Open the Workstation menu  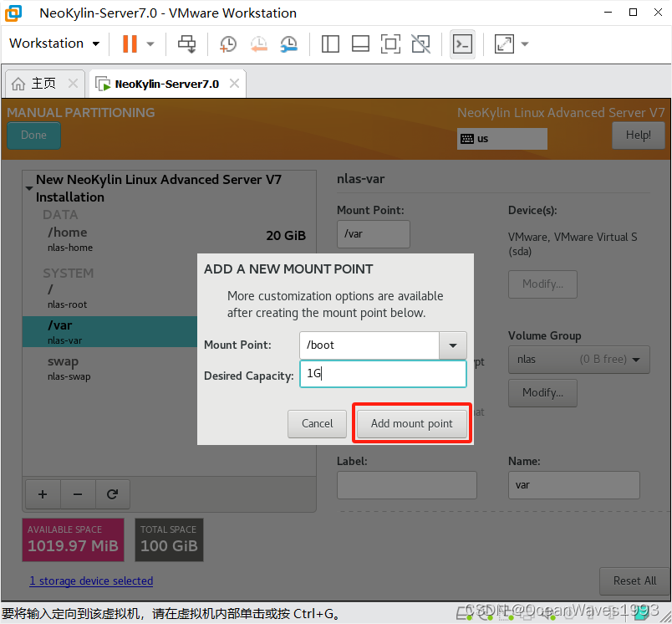[54, 43]
